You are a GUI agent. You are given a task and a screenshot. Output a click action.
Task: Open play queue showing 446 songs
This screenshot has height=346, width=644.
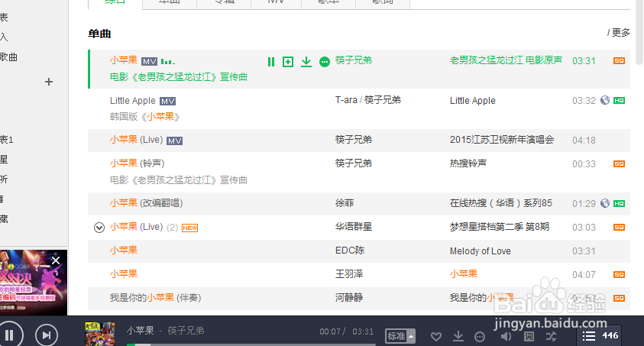pos(600,336)
